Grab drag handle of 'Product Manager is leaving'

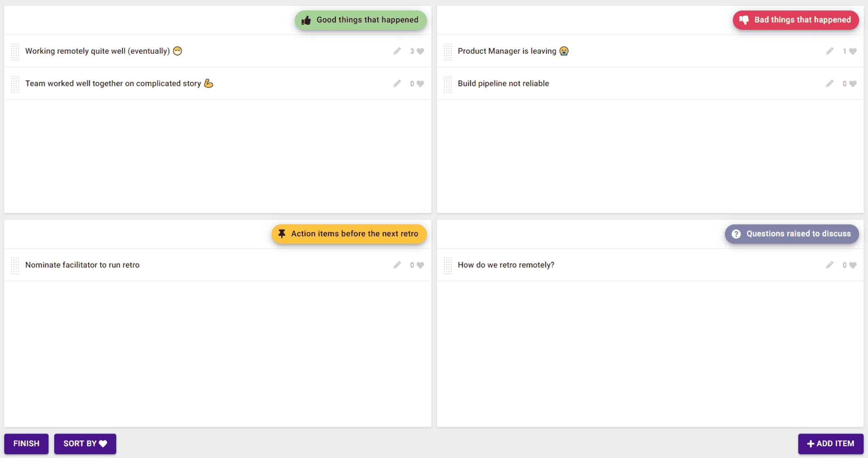tap(448, 52)
